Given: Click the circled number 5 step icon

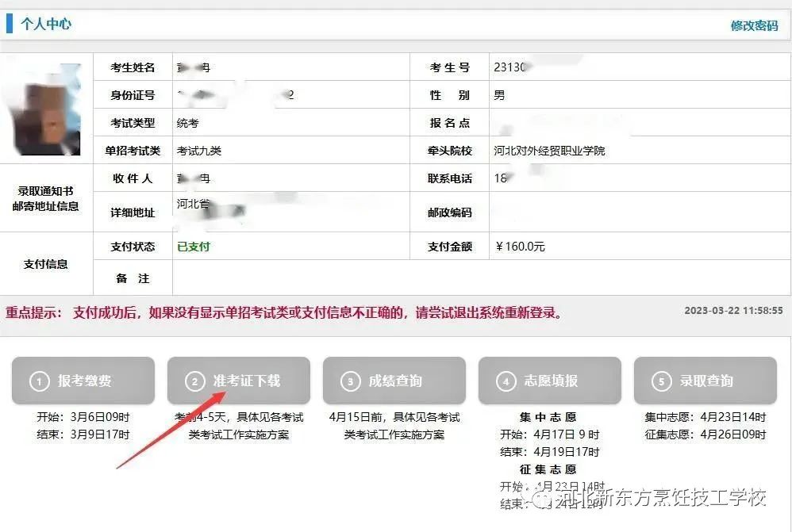Looking at the screenshot, I should 662,381.
